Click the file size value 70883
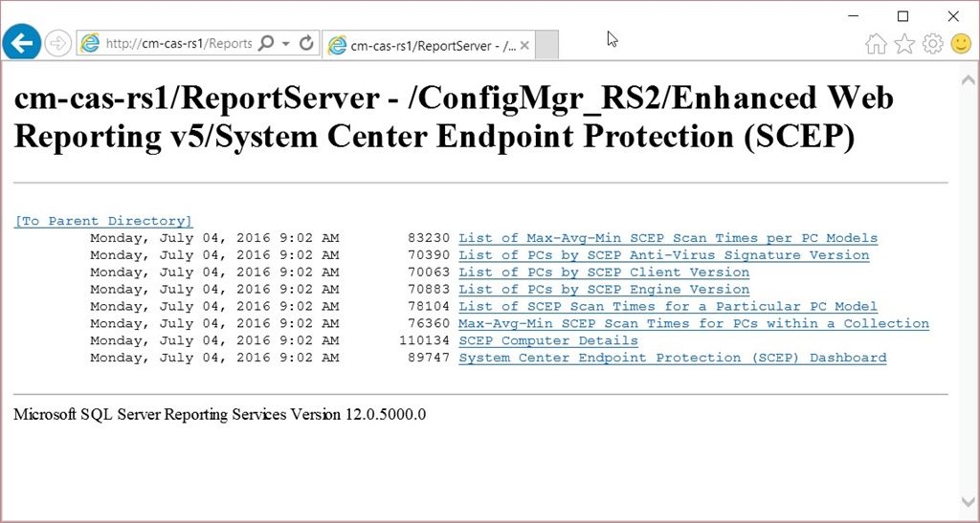This screenshot has height=523, width=980. (x=429, y=290)
